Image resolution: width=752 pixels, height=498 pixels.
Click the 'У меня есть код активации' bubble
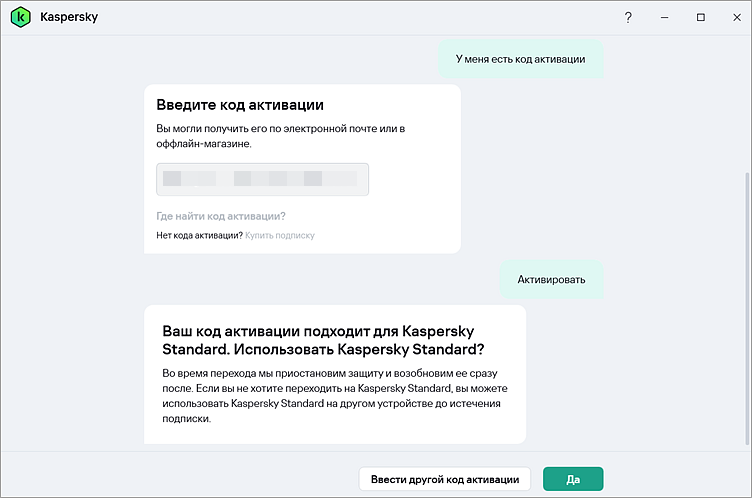tap(520, 59)
